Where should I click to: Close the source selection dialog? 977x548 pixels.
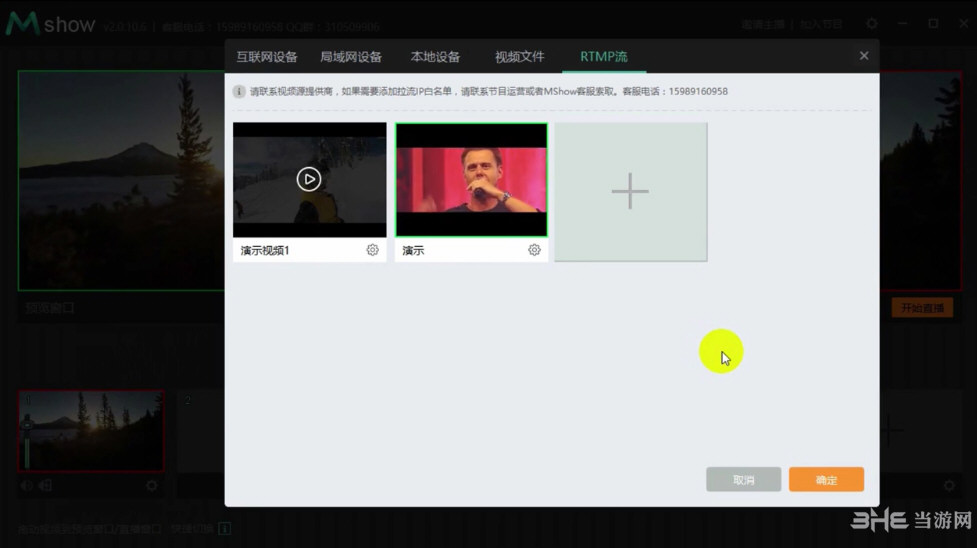click(x=864, y=56)
